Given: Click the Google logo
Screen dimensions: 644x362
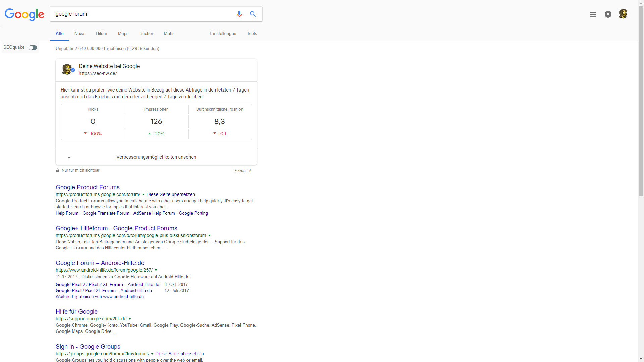Looking at the screenshot, I should coord(24,14).
